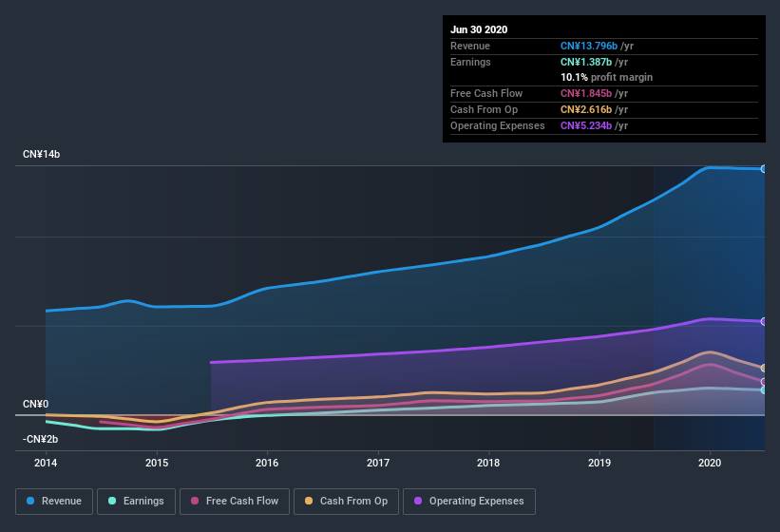
Task: Click the Free Cash Flow endpoint marker on pink line
Action: [x=763, y=382]
